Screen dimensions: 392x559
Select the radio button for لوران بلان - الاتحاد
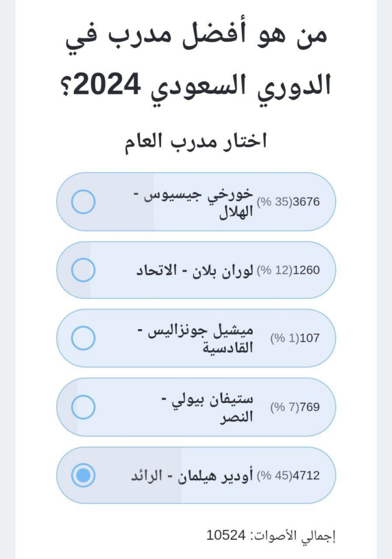tap(84, 270)
